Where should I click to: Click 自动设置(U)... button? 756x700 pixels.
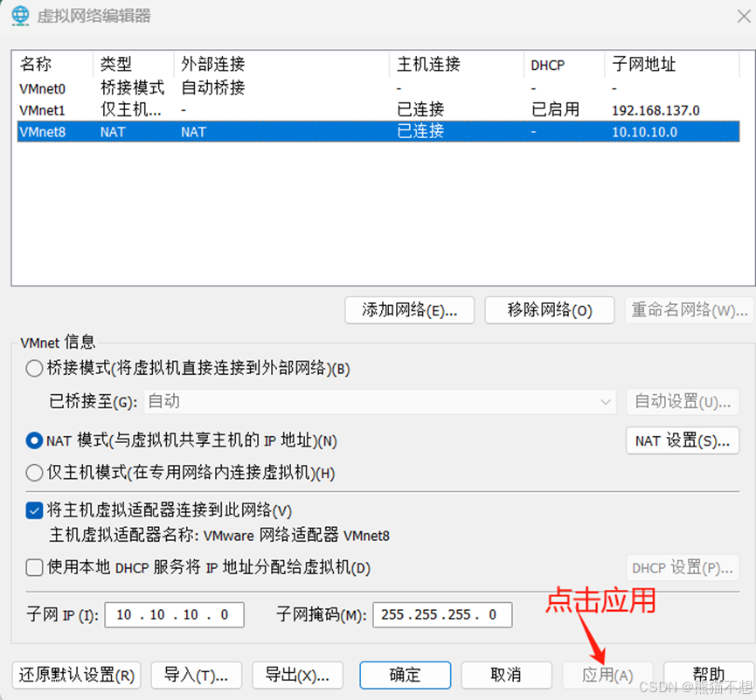[x=683, y=402]
